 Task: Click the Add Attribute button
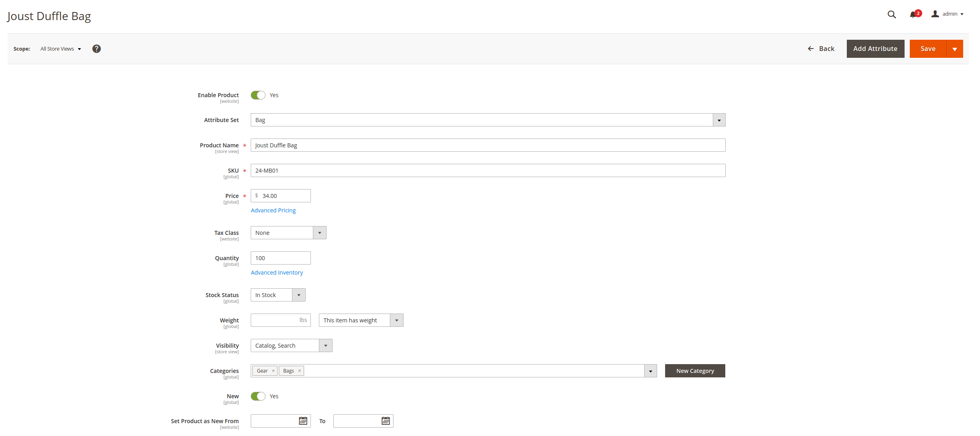(875, 49)
